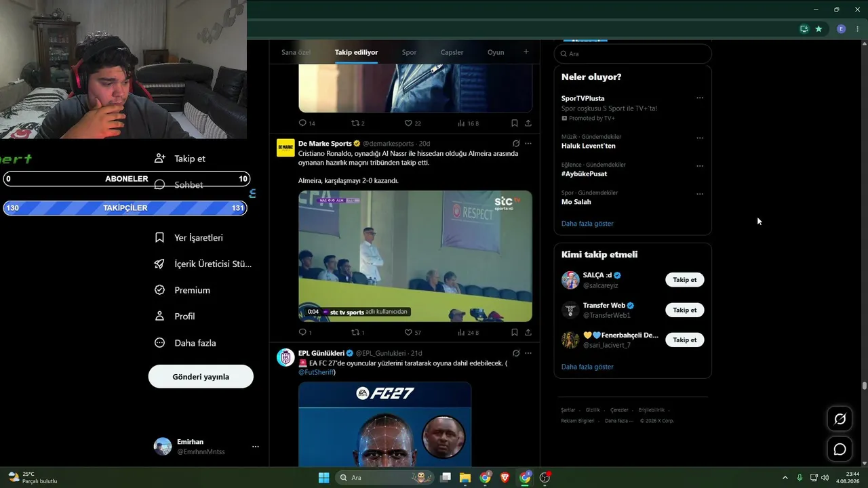
Task: Bookmark the De Marke Sports post
Action: [515, 333]
